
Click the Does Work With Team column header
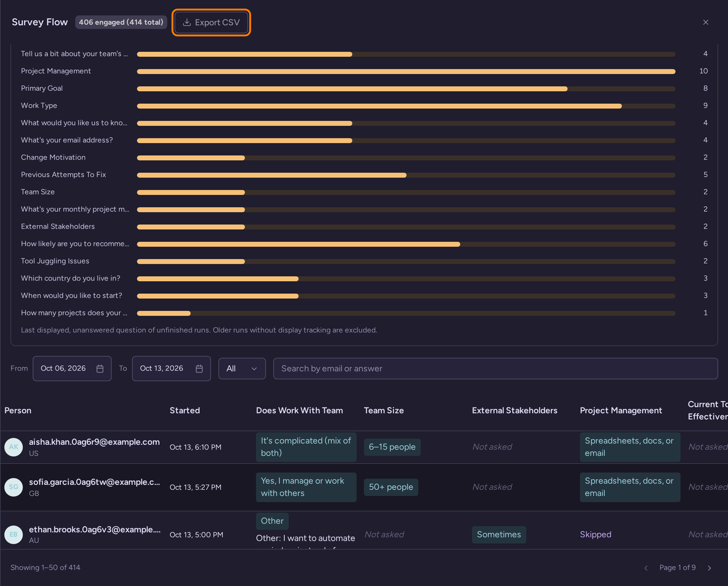click(x=299, y=410)
